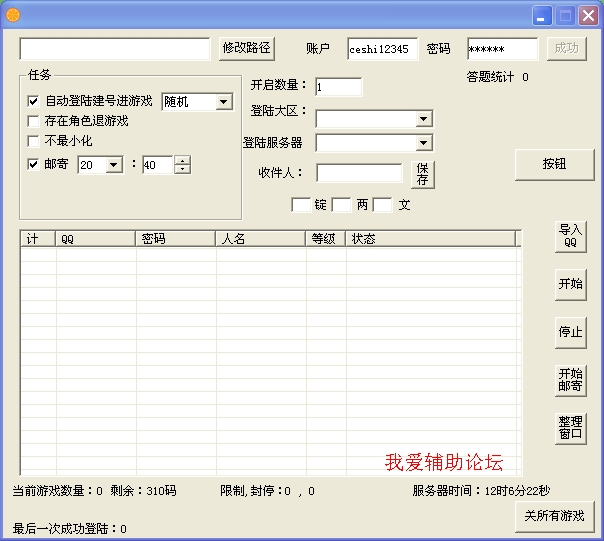The height and width of the screenshot is (541, 604).
Task: Click the 关所有游戏 button
Action: 555,516
